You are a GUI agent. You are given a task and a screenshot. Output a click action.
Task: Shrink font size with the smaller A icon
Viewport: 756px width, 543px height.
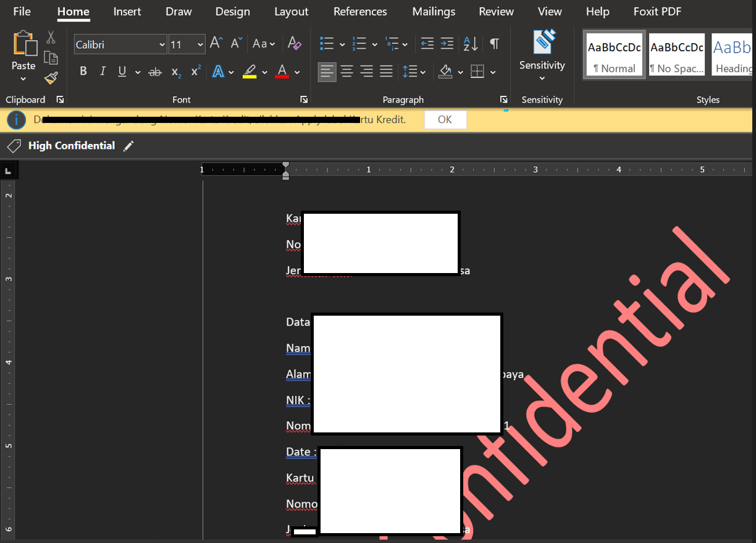(x=236, y=43)
